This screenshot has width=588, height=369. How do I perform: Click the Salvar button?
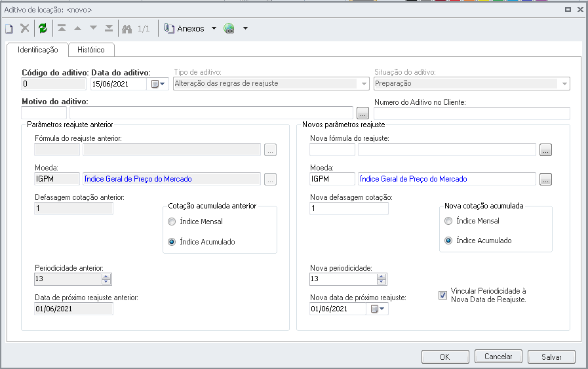point(551,357)
